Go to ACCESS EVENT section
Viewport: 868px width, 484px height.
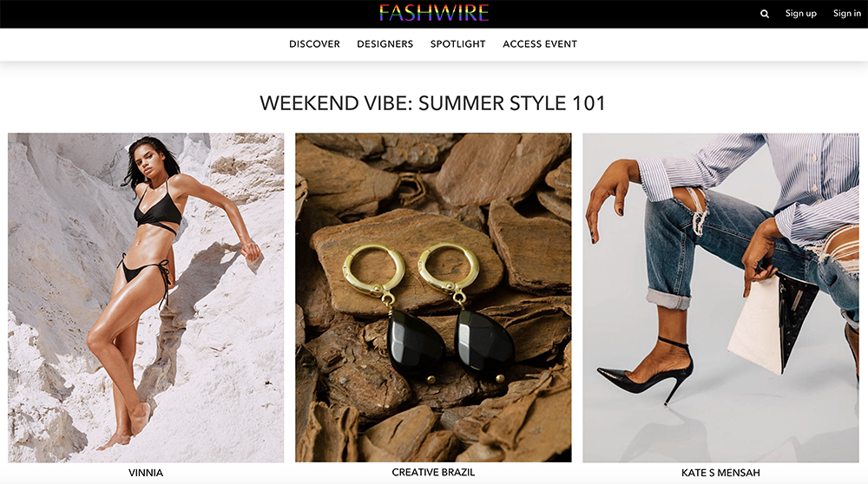pos(540,44)
